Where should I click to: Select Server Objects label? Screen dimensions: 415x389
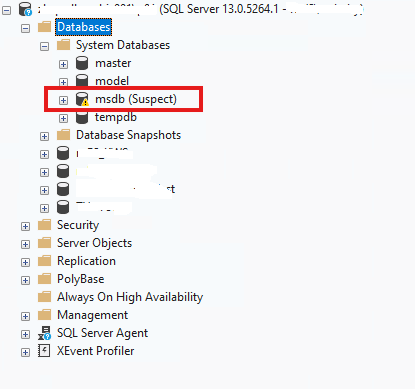[95, 243]
